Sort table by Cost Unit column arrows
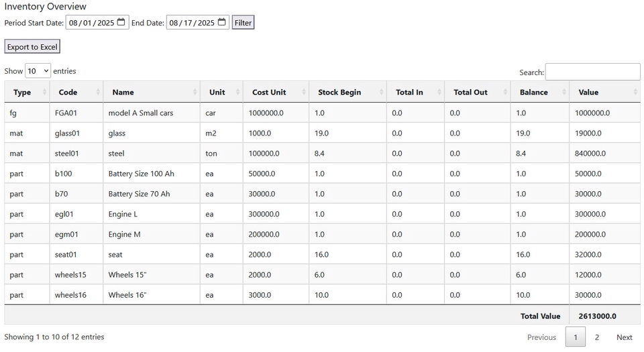Screen dimensions: 644x352 point(304,92)
